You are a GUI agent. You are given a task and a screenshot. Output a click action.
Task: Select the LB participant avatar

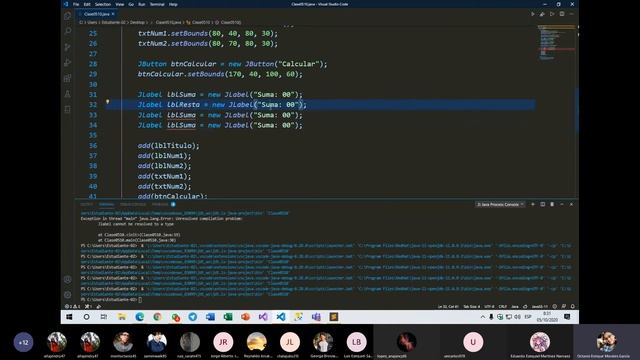[x=356, y=342]
